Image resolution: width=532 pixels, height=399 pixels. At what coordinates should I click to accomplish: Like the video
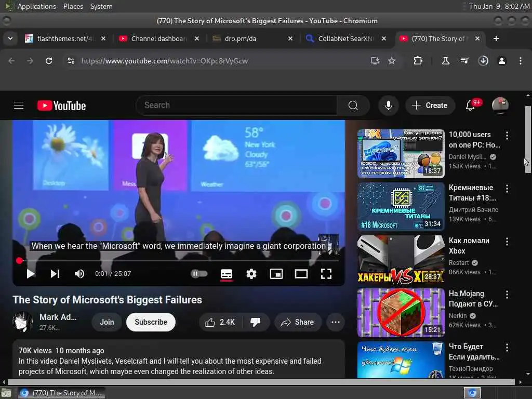coord(220,322)
